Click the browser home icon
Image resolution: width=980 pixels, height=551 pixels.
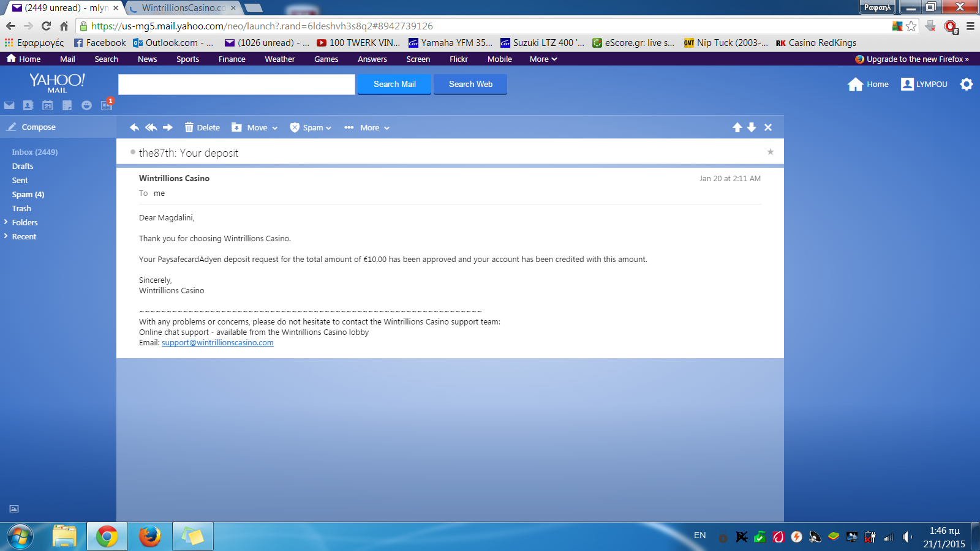(x=64, y=26)
